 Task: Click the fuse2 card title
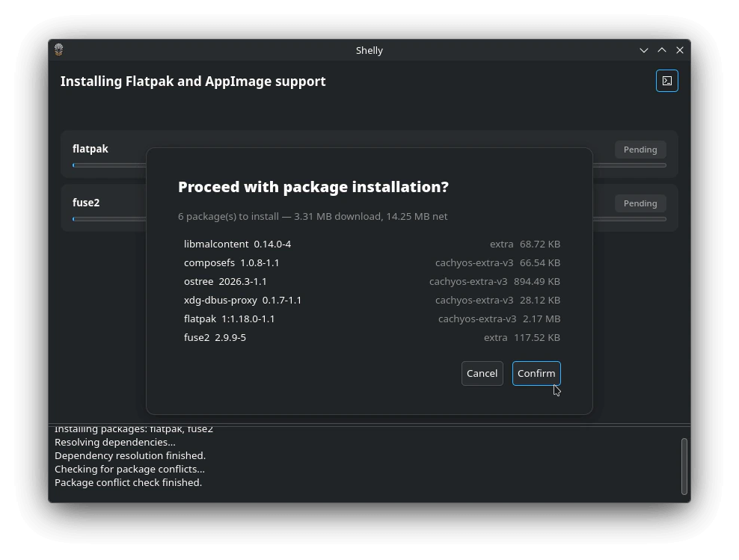point(86,203)
